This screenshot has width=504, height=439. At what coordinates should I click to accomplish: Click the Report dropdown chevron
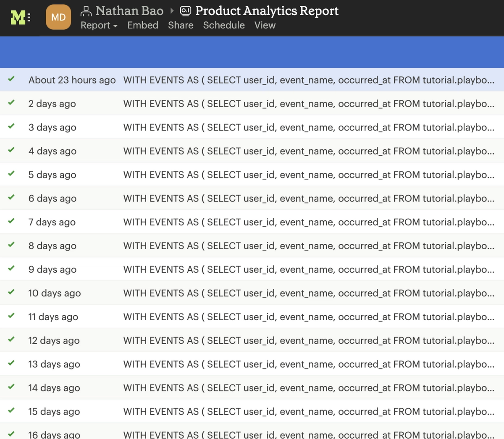click(x=114, y=26)
